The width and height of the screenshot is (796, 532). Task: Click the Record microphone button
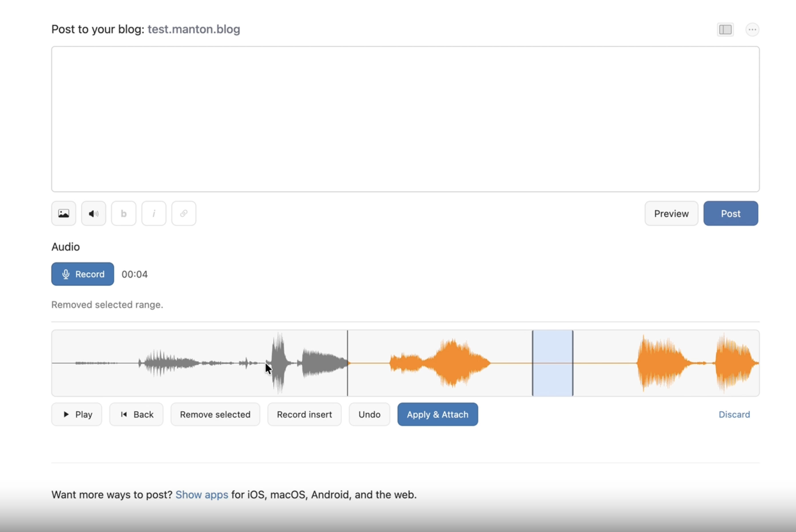(82, 274)
